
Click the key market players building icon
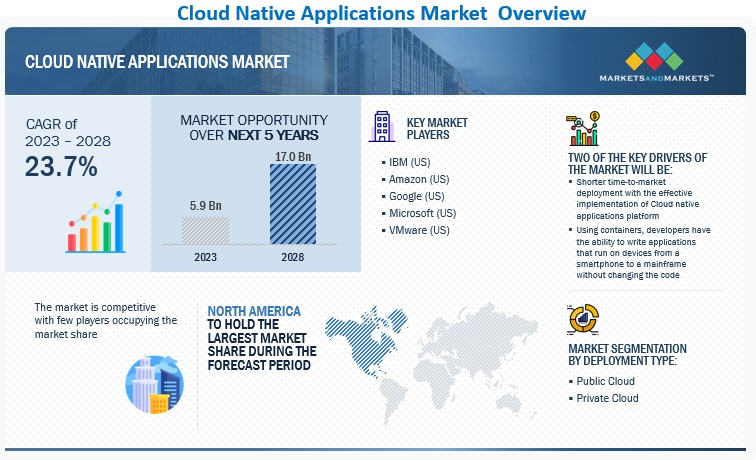point(383,126)
